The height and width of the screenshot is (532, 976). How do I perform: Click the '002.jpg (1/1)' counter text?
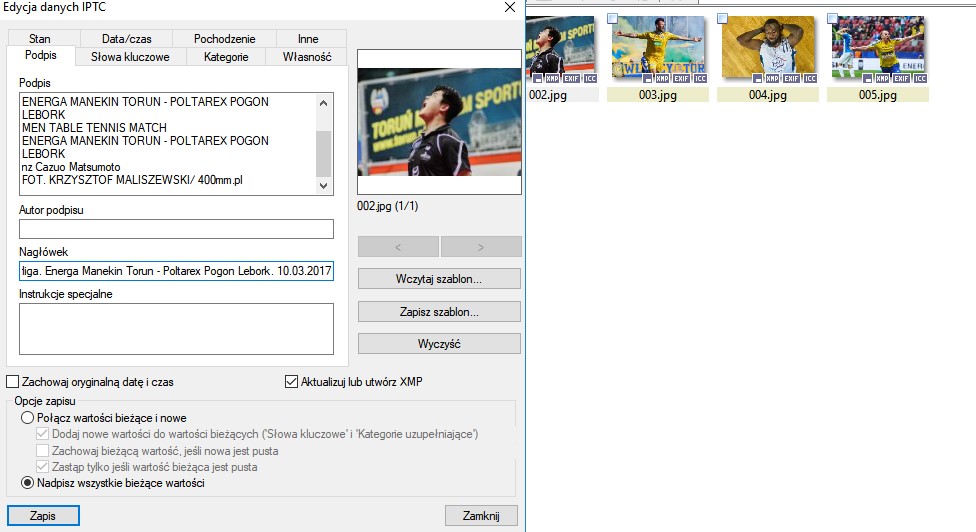pos(387,206)
